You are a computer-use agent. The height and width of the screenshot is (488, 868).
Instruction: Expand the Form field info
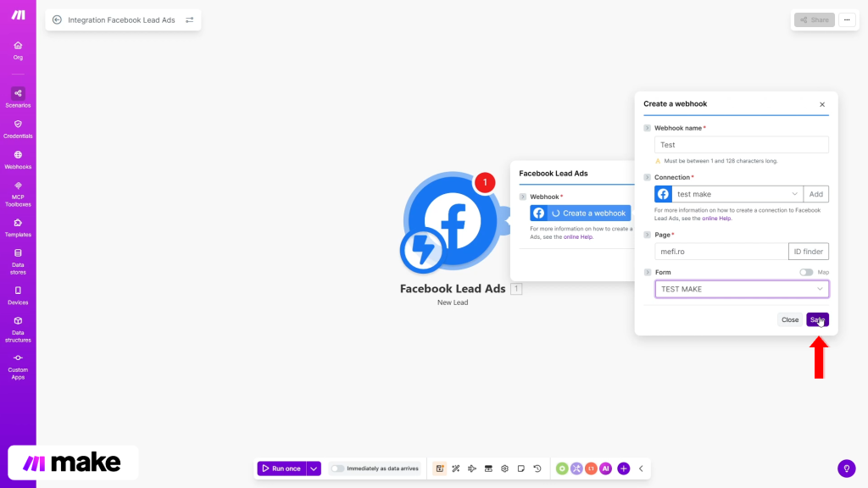point(647,272)
